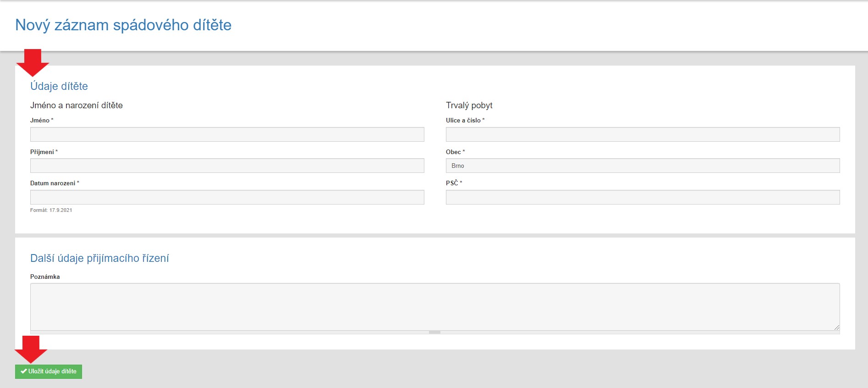Click the Příjmení label
Image resolution: width=868 pixels, height=388 pixels.
pyautogui.click(x=44, y=152)
